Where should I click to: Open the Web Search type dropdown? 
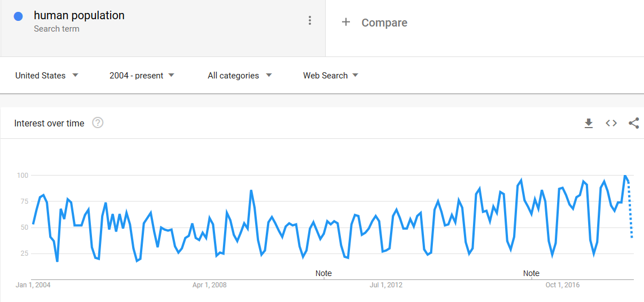[331, 76]
